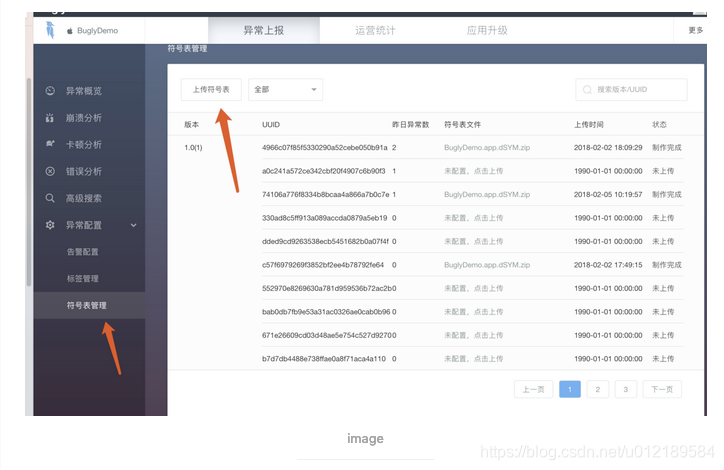
Task: Upload symbol file for UUID a0c241a572
Action: click(x=473, y=171)
